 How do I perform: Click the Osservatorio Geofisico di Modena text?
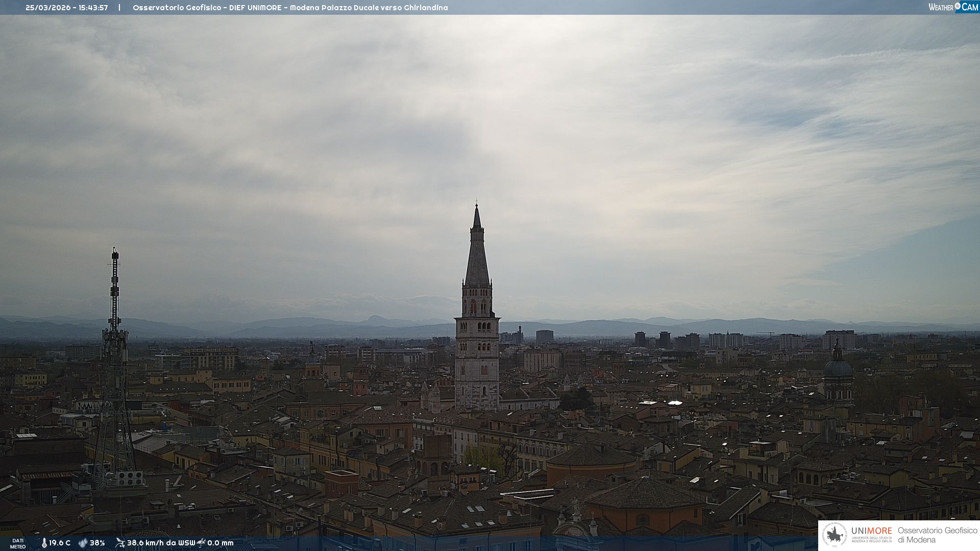click(x=937, y=535)
